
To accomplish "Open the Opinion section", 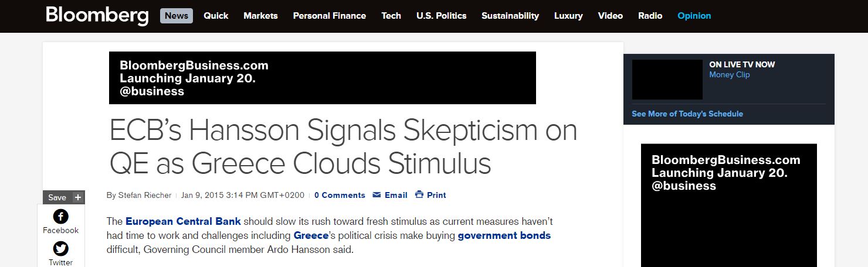I will 694,16.
